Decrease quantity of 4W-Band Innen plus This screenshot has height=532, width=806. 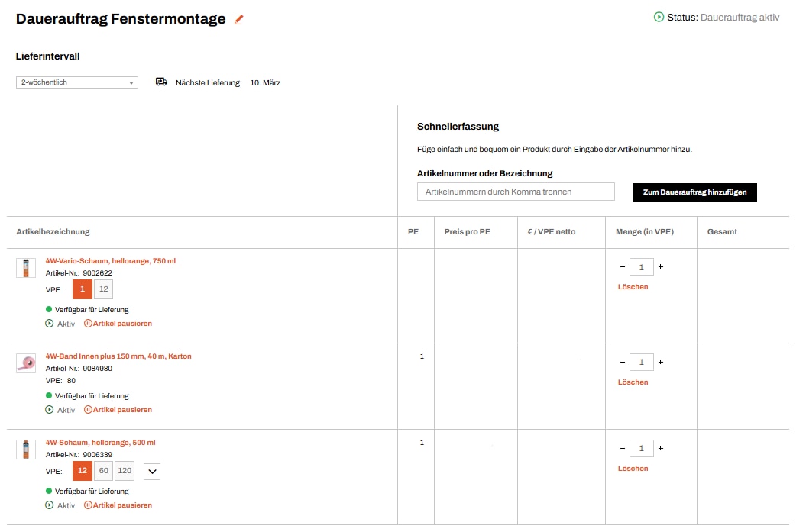(622, 363)
